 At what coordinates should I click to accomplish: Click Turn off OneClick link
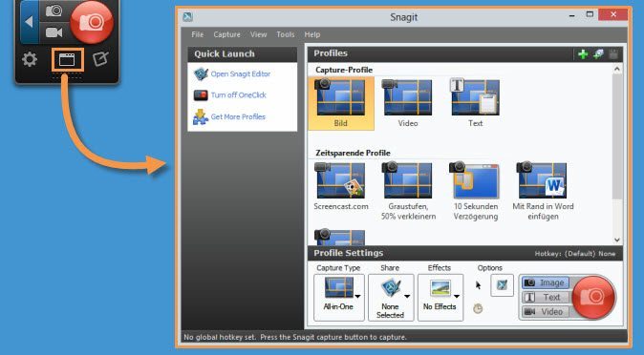pyautogui.click(x=239, y=94)
